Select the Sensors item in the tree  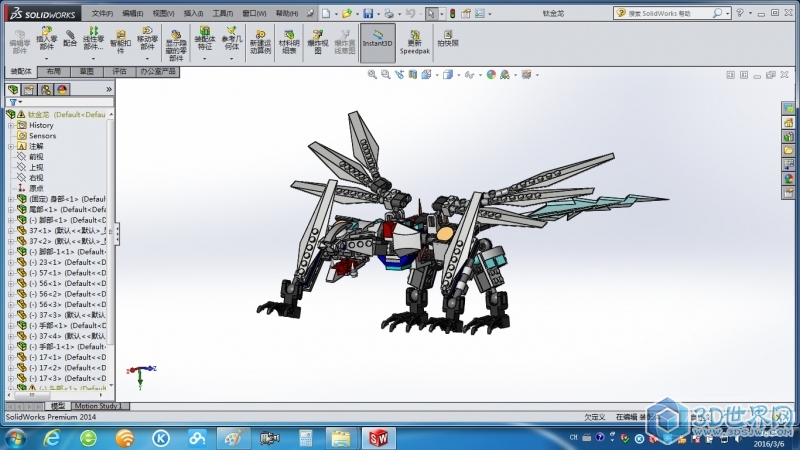coord(42,136)
